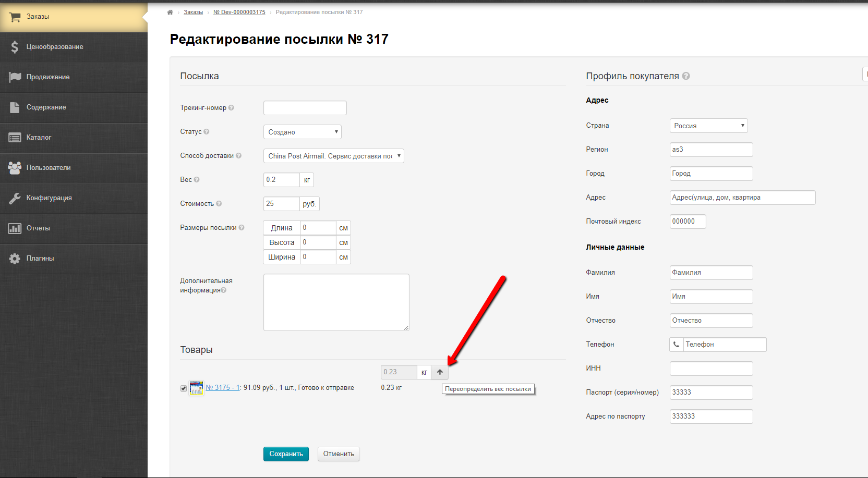Open Заказы menu in sidebar
868x478 pixels.
tap(74, 17)
